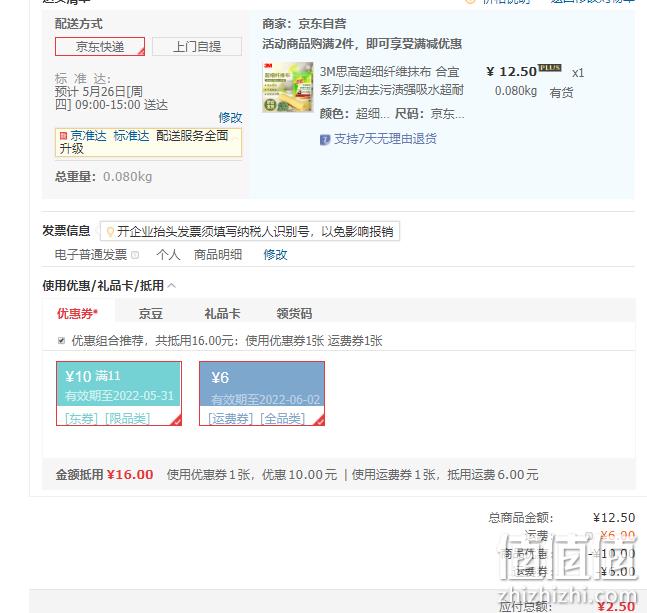Toggle 优惠组合推荐 checkbox
The image size is (647, 613).
pos(61,341)
